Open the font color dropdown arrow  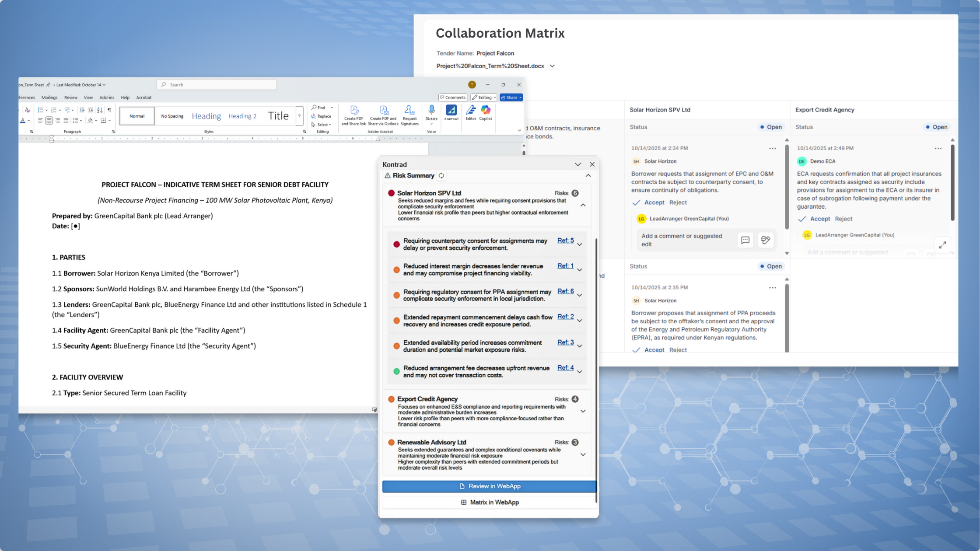pos(29,121)
